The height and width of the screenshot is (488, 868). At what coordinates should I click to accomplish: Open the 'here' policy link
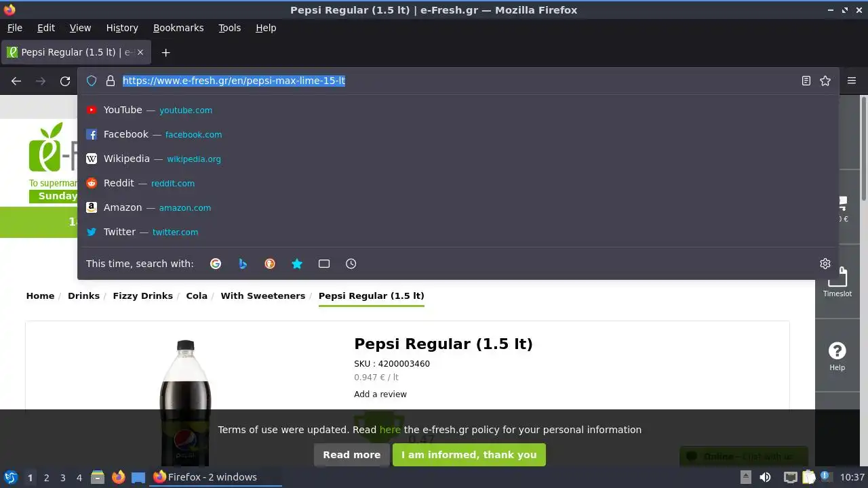(390, 430)
